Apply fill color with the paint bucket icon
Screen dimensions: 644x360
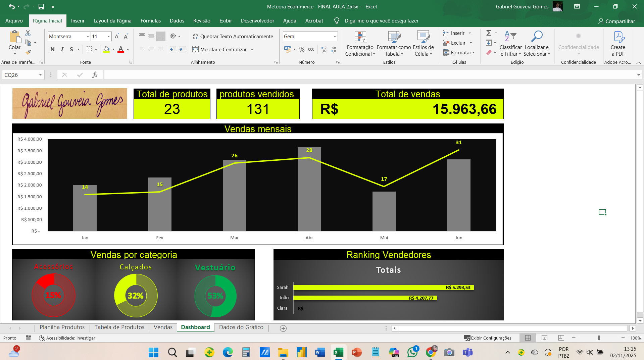tap(106, 49)
